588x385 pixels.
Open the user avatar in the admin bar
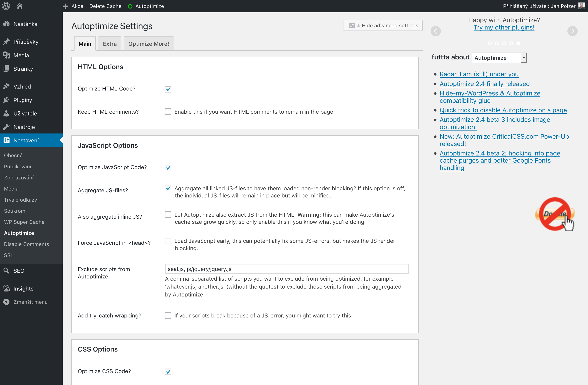(x=581, y=6)
